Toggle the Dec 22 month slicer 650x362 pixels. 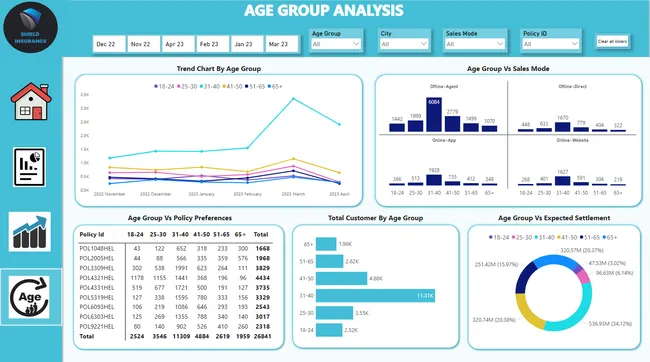tap(109, 44)
